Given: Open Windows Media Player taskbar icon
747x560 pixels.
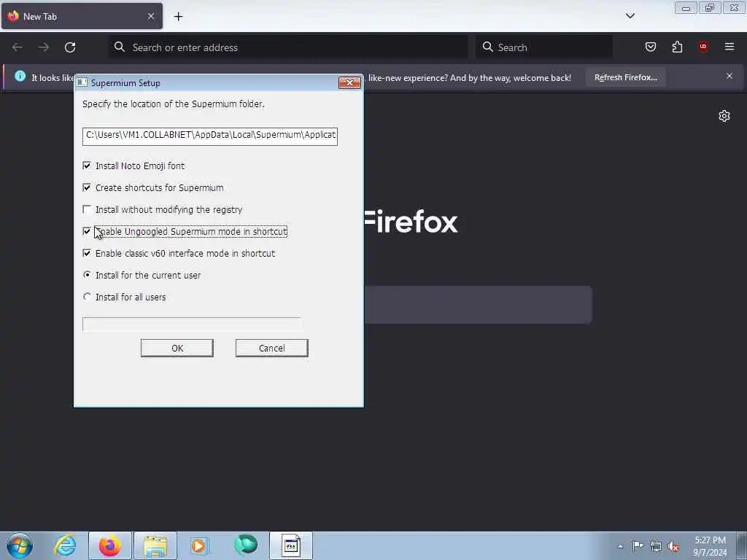Looking at the screenshot, I should coord(198,545).
